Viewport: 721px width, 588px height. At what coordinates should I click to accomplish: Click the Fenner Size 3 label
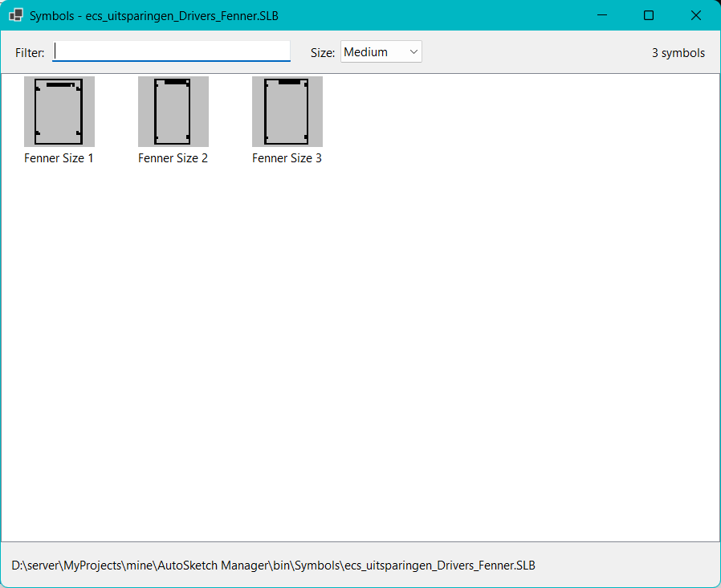(287, 158)
